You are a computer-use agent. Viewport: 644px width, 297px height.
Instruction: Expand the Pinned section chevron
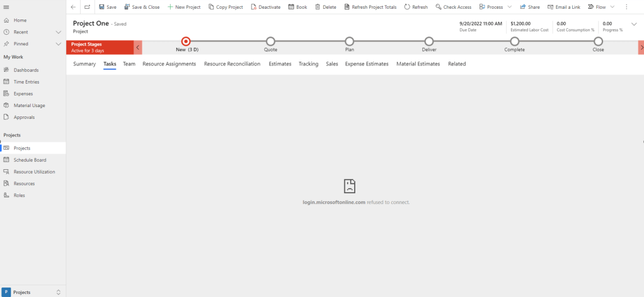pos(59,44)
